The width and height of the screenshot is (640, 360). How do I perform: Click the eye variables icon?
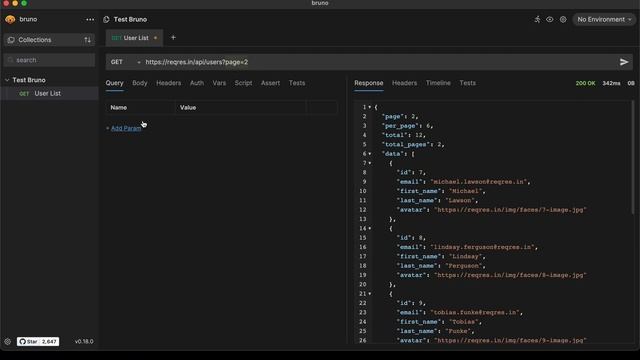(x=550, y=19)
